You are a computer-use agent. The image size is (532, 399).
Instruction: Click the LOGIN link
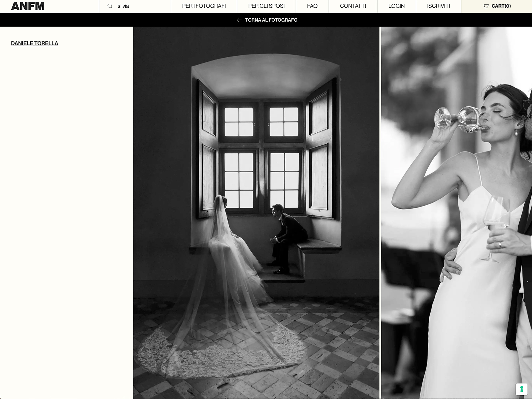coord(396,6)
